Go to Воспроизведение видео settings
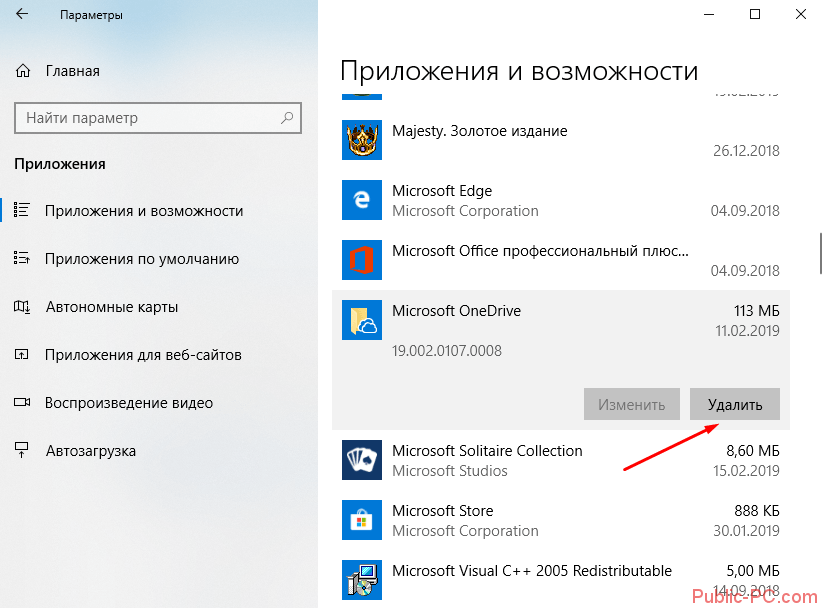Viewport: 822px width, 608px height. click(128, 403)
